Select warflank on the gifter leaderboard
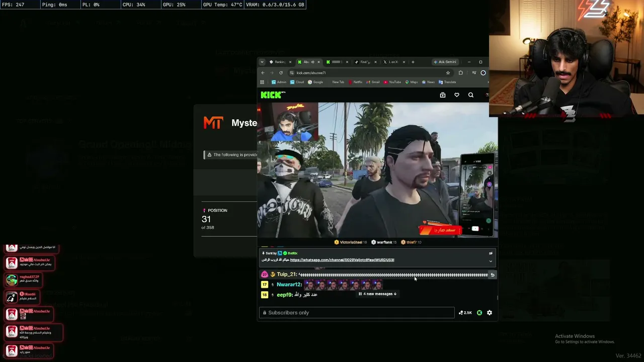Screen dimensions: 644x362 pos(385,242)
